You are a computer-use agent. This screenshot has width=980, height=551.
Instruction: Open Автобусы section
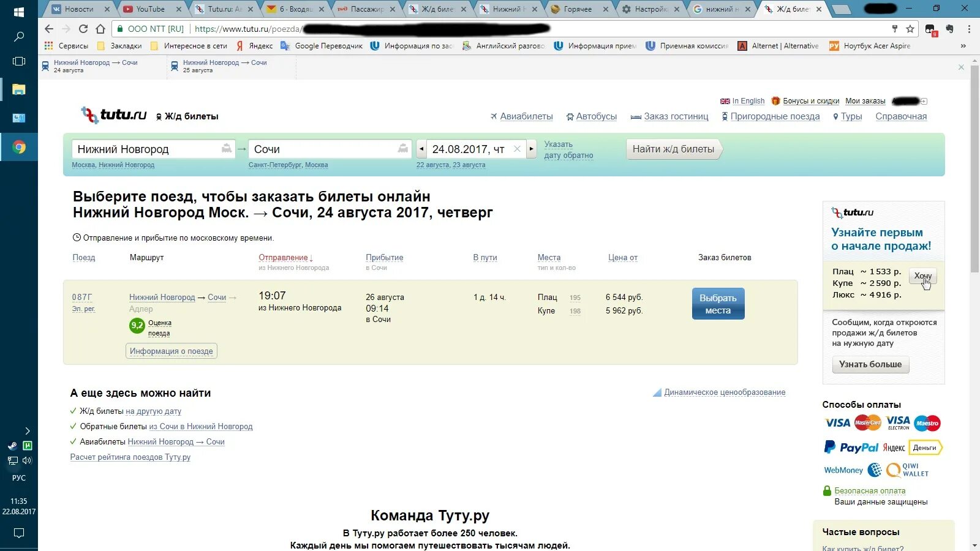tap(596, 116)
